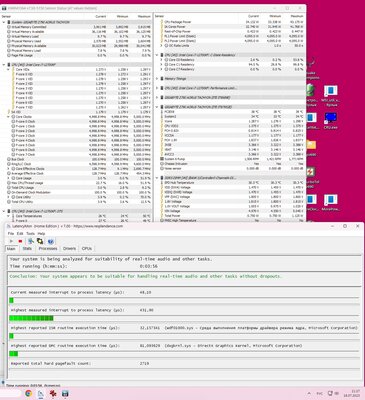Click the green Start monitoring play icon

point(11,241)
